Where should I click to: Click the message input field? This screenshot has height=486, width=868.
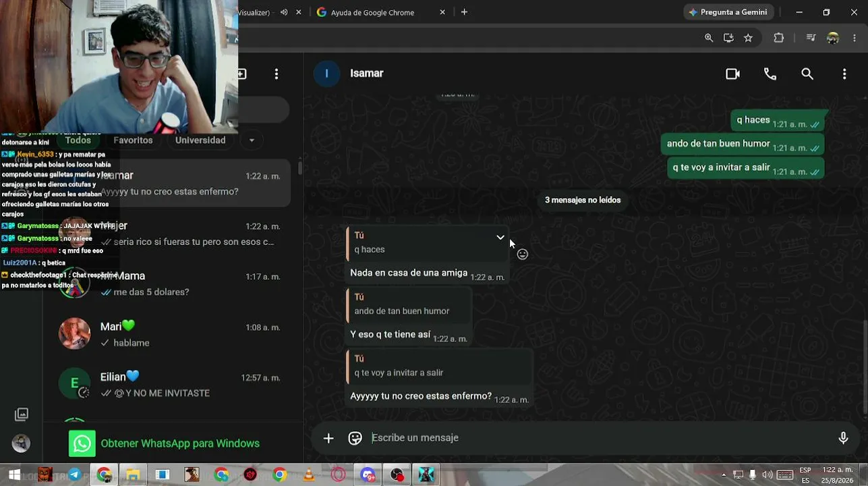tap(600, 438)
